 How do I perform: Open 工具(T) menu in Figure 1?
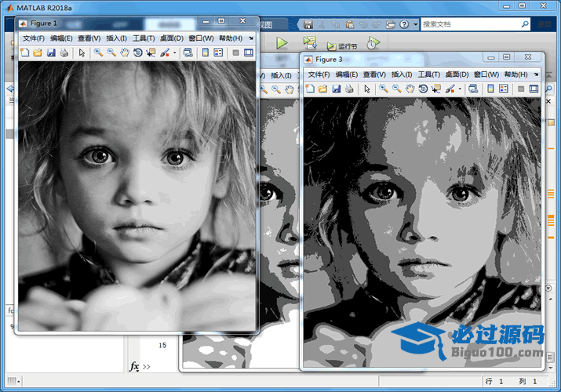[144, 38]
